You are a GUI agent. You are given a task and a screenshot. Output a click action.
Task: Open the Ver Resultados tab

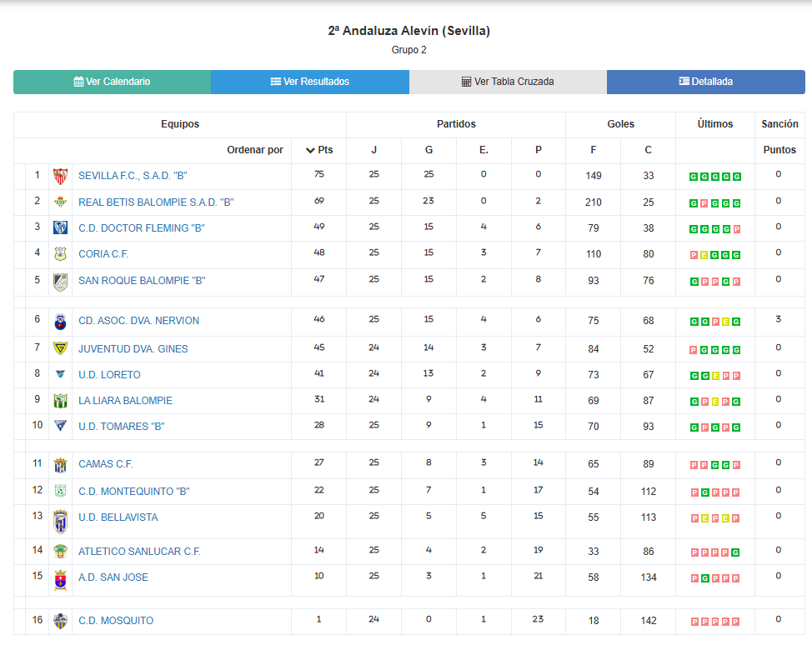[310, 82]
